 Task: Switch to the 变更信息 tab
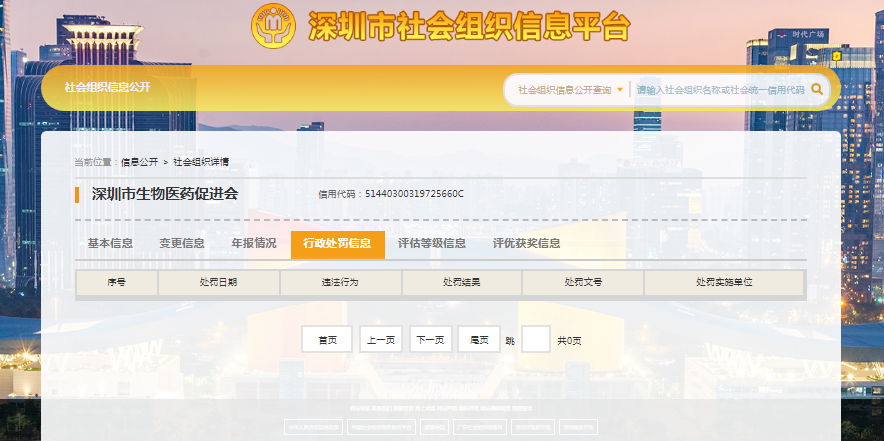point(182,243)
